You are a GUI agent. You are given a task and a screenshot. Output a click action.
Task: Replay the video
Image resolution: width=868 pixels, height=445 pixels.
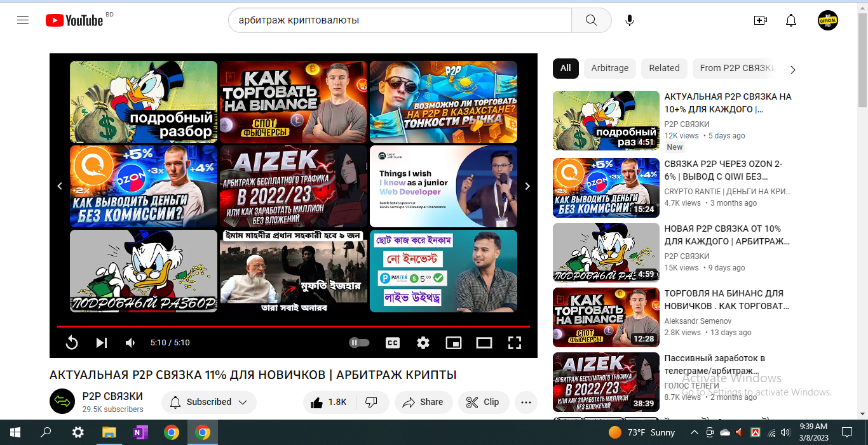tap(72, 343)
